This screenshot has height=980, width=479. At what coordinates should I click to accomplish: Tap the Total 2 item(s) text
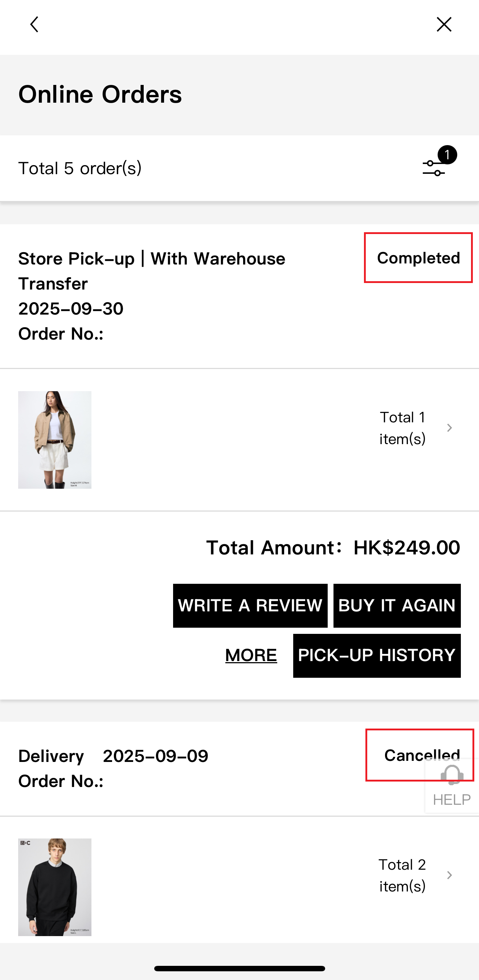pyautogui.click(x=402, y=876)
